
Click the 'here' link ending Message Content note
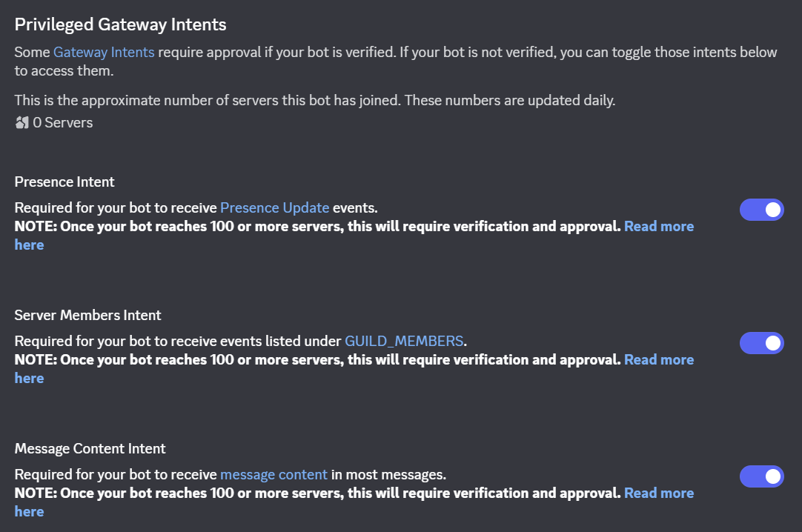click(x=29, y=511)
